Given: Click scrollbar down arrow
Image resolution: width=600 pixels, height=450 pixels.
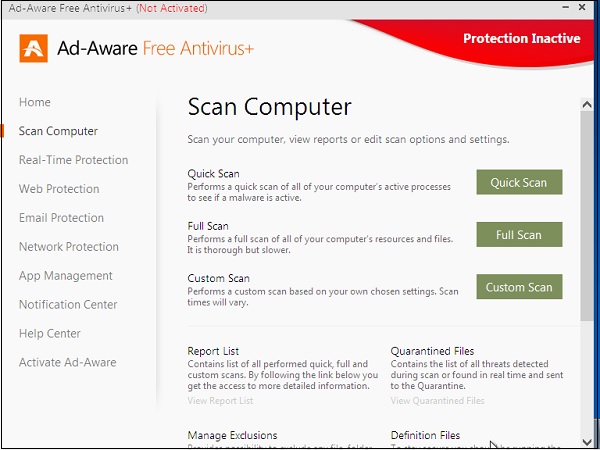Looking at the screenshot, I should 587,442.
